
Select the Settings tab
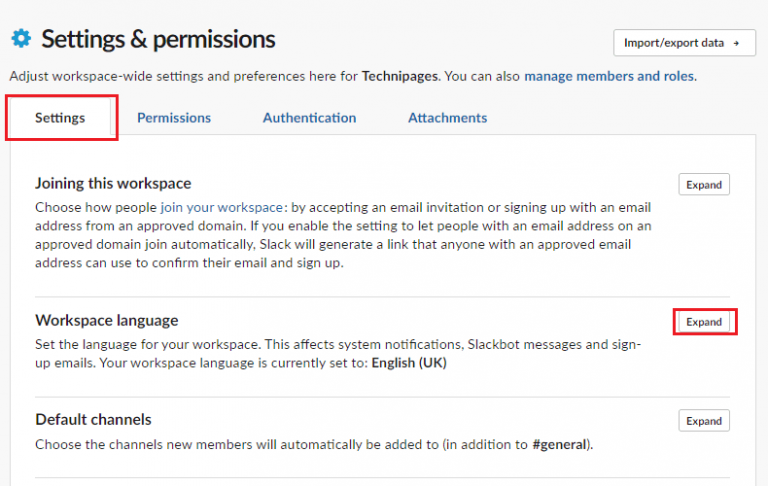(60, 117)
